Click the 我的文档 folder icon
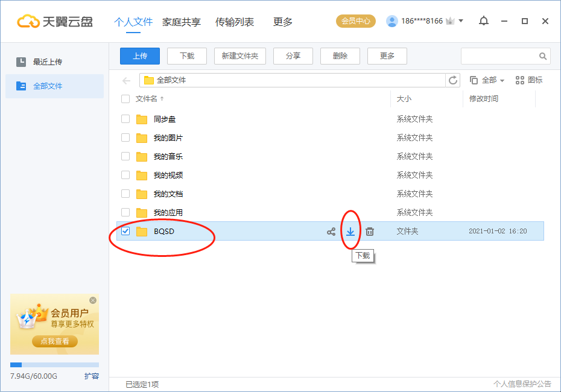Viewport: 561px width, 392px height. 142,194
